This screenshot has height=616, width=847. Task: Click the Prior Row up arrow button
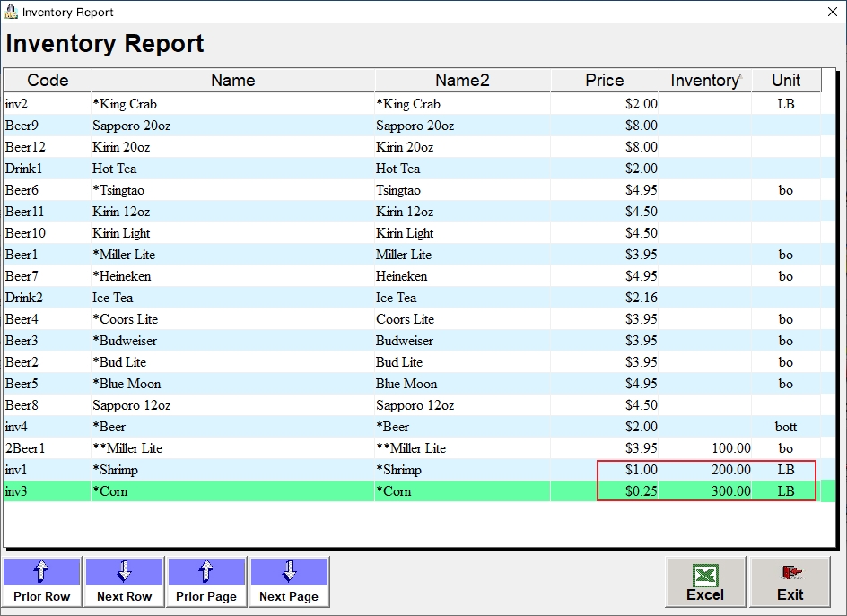[x=41, y=582]
